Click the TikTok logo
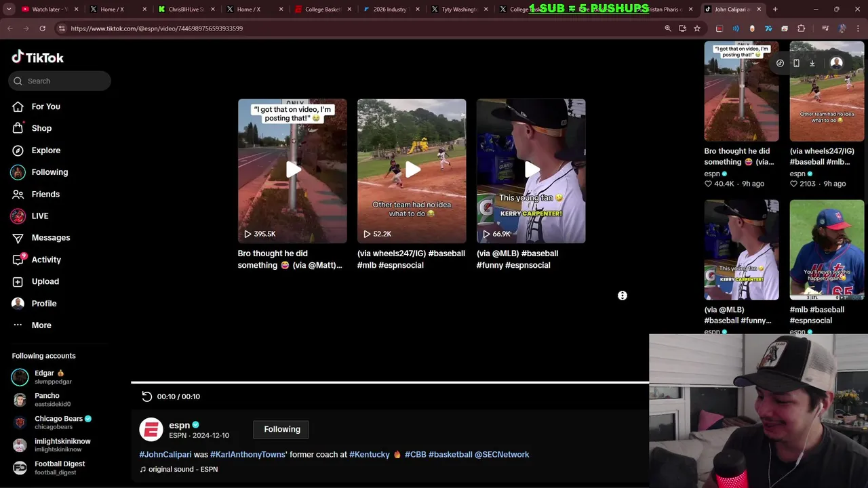 [x=38, y=58]
